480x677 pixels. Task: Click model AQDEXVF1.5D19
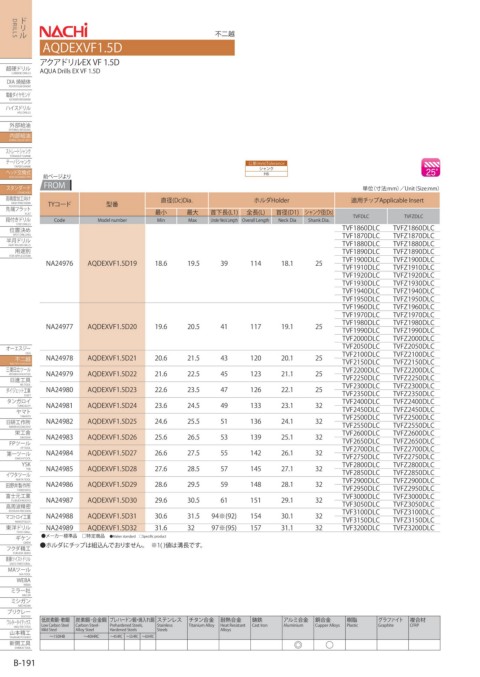[x=112, y=263]
